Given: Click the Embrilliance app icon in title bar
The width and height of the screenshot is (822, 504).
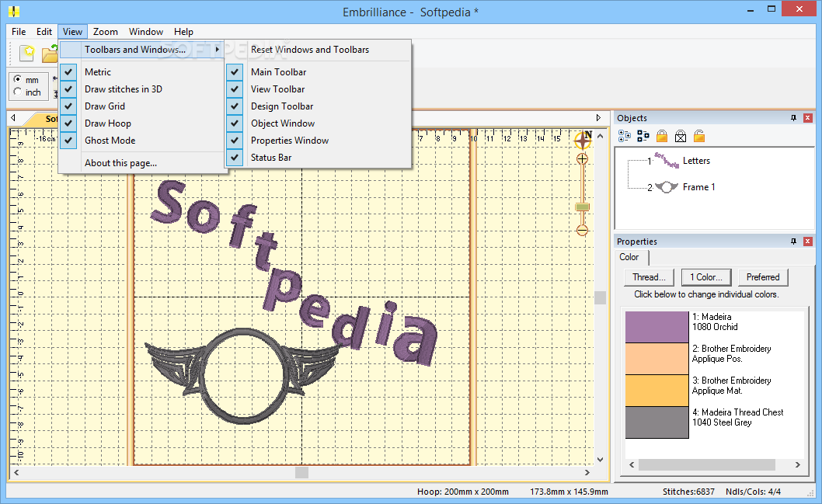Looking at the screenshot, I should 14,11.
